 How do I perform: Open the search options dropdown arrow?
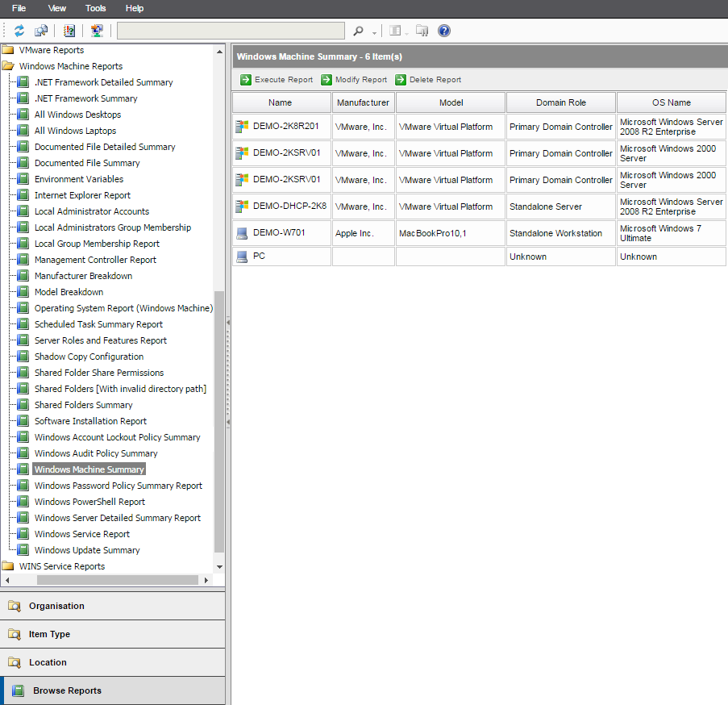(x=372, y=32)
